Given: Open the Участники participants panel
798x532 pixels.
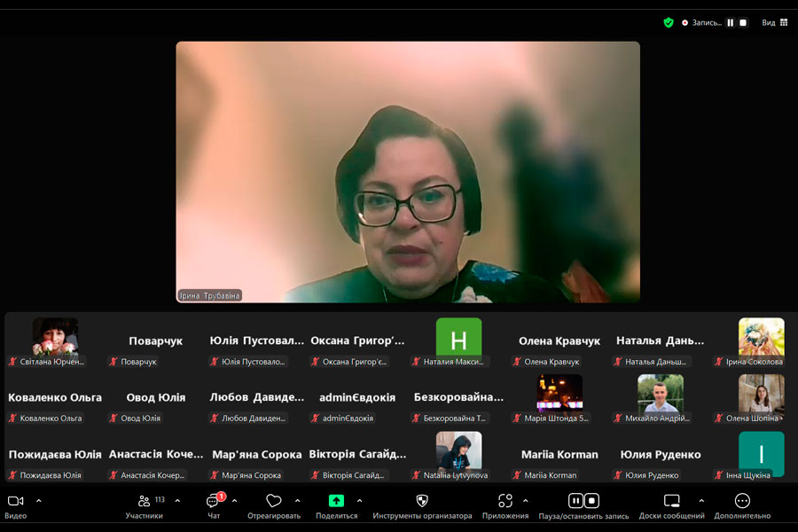Looking at the screenshot, I should coord(145,502).
